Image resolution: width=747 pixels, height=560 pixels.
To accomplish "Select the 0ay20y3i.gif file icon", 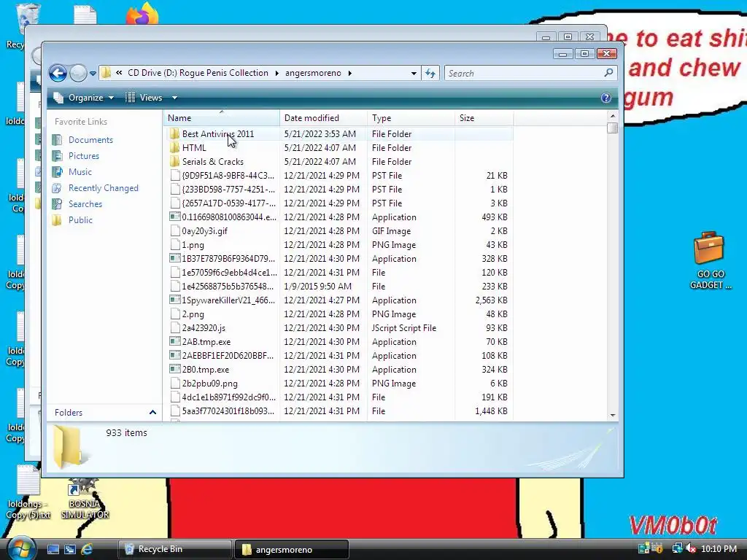I will pos(175,231).
